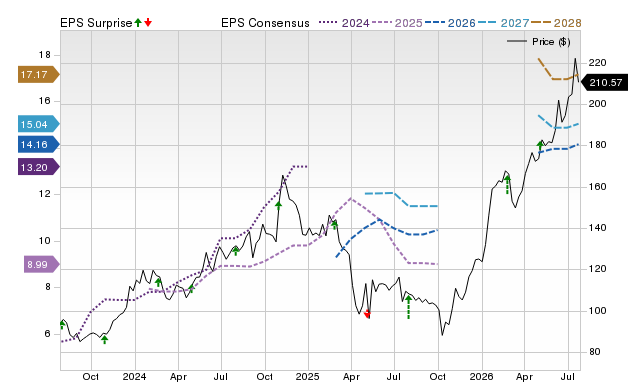The image size is (640, 382).
Task: Click the 220 label on the price axis
Action: pyautogui.click(x=597, y=63)
